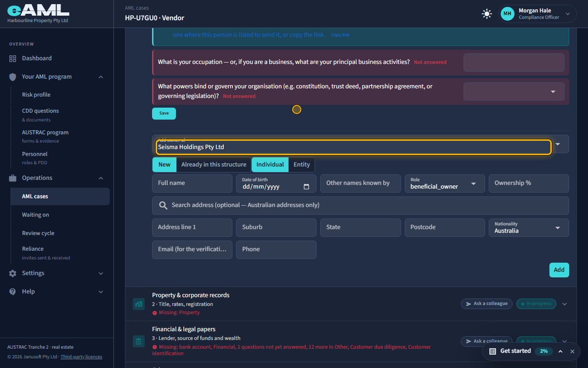Click the Get started 2% progress
This screenshot has width=588, height=368.
tap(543, 351)
